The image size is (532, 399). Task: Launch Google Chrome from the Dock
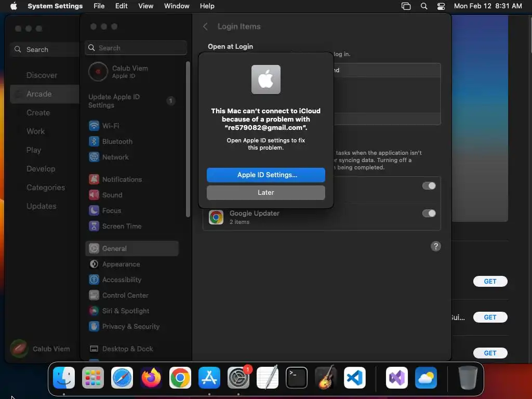coord(180,378)
